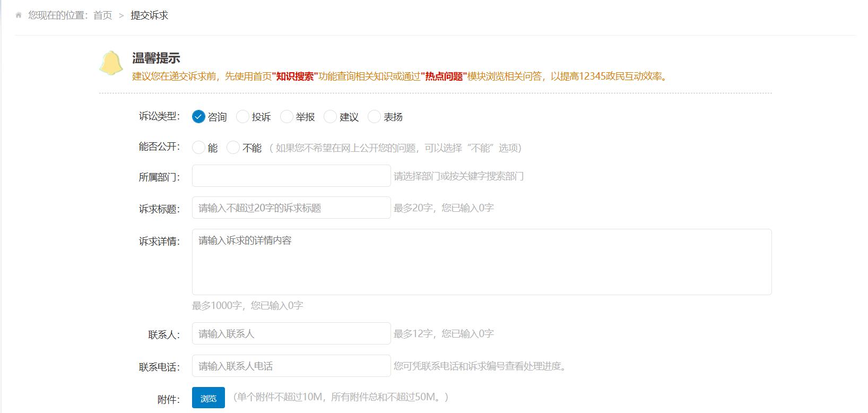Click the 联系电话 phone field
Viewport: 868px width, 413px height.
pos(291,366)
